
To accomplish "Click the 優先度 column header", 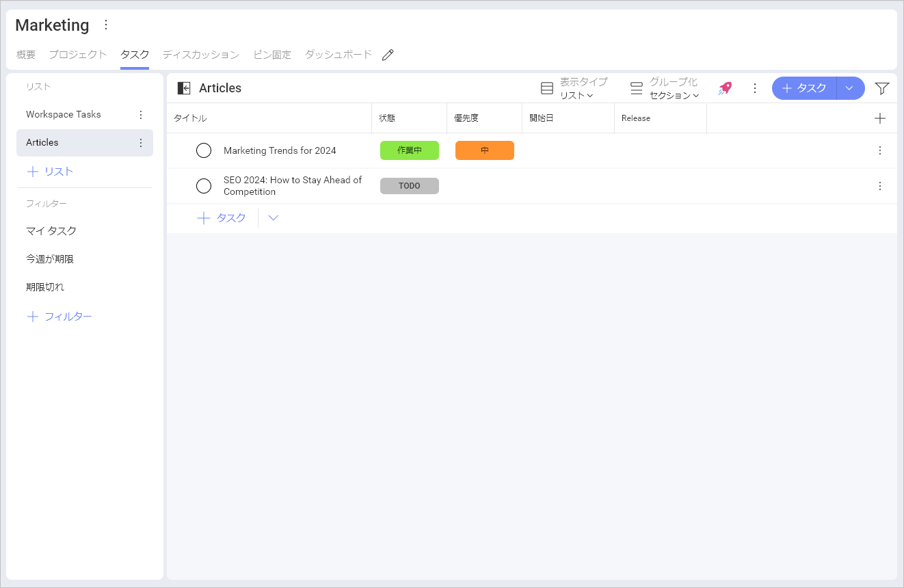I will click(x=485, y=118).
